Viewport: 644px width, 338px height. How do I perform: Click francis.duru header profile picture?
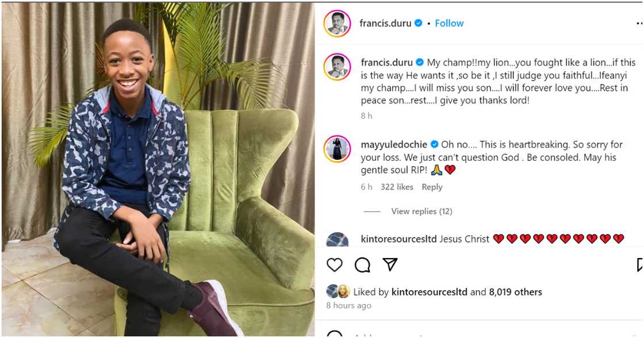(x=337, y=24)
